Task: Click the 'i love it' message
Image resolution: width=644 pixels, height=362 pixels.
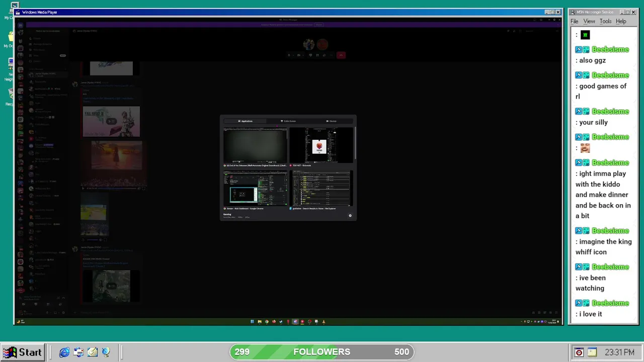Action: (x=590, y=314)
